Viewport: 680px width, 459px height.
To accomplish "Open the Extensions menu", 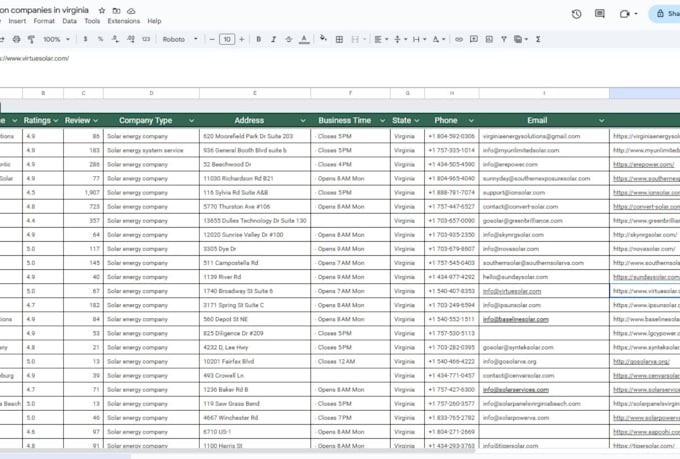I will pos(124,21).
